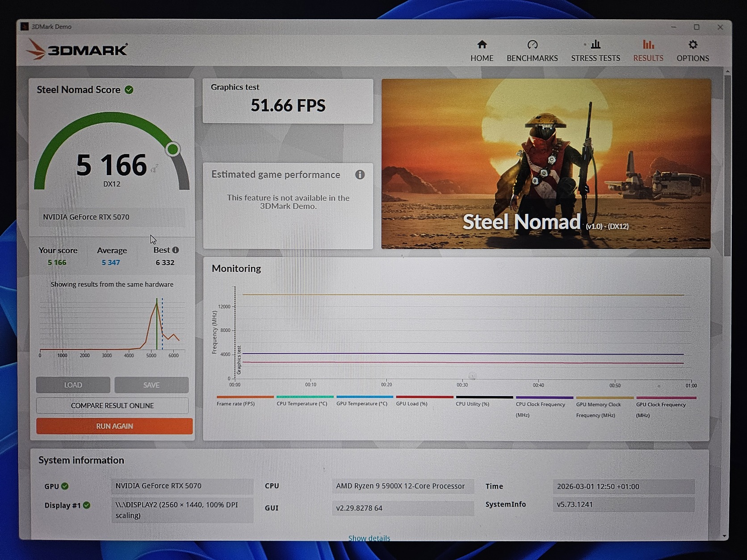
Task: Toggle the CPU Temperature legend swatch
Action: (305, 397)
